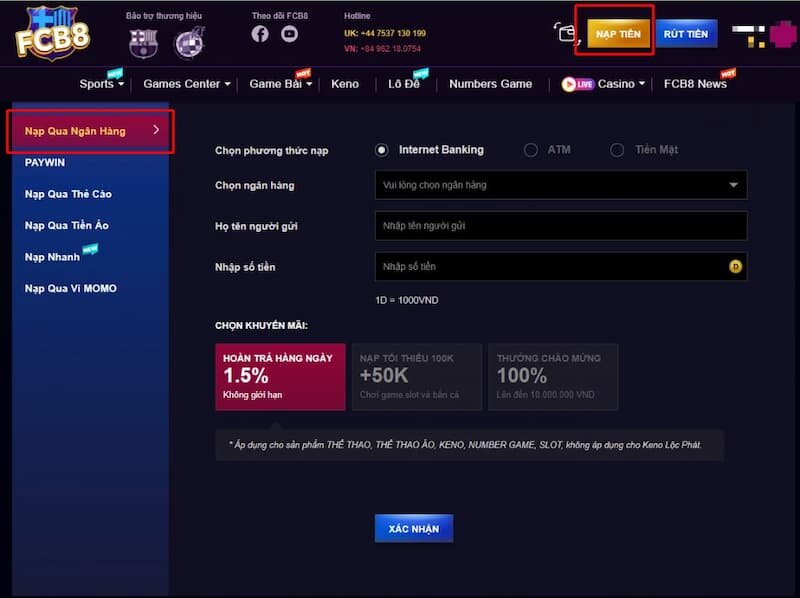
Task: Open the Chọn ngân hàng bank dropdown
Action: pos(560,185)
